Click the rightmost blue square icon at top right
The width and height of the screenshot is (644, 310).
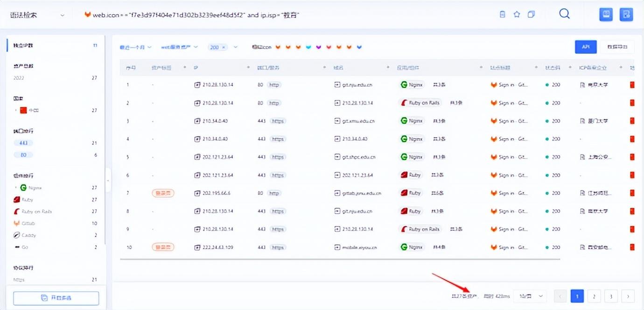click(x=626, y=14)
